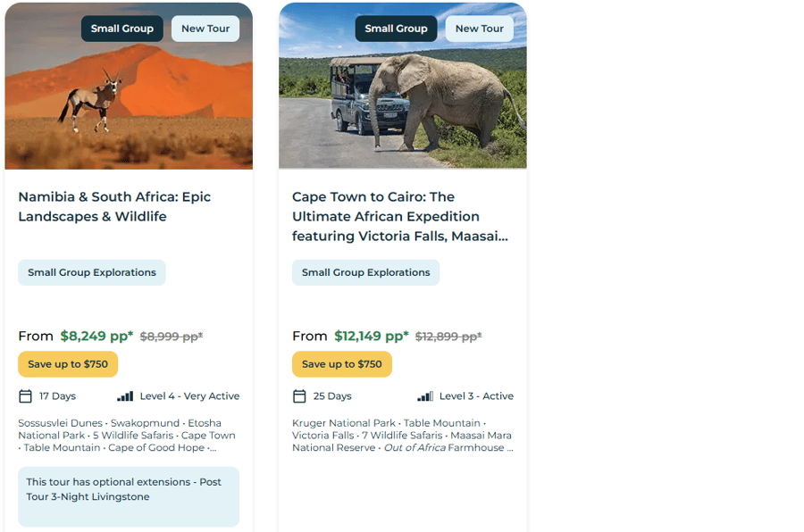Click activity bars icon for Level 3
The image size is (804, 532).
coord(425,396)
